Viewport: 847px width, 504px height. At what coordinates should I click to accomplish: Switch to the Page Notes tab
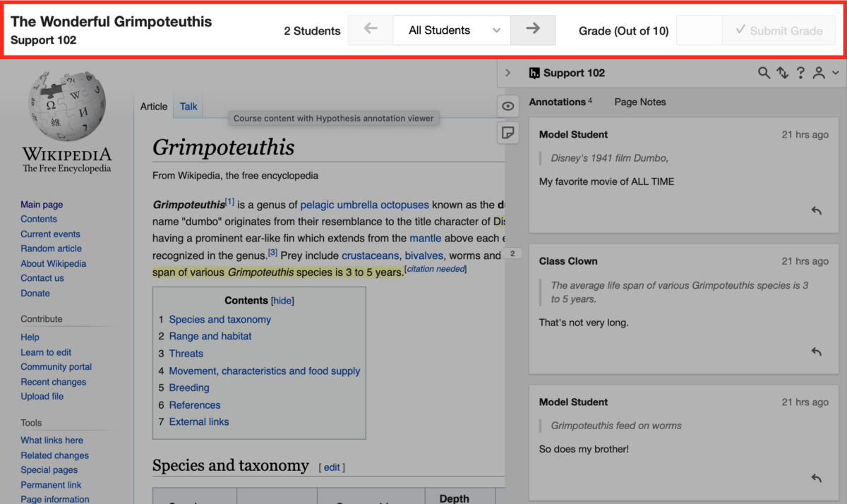tap(639, 102)
